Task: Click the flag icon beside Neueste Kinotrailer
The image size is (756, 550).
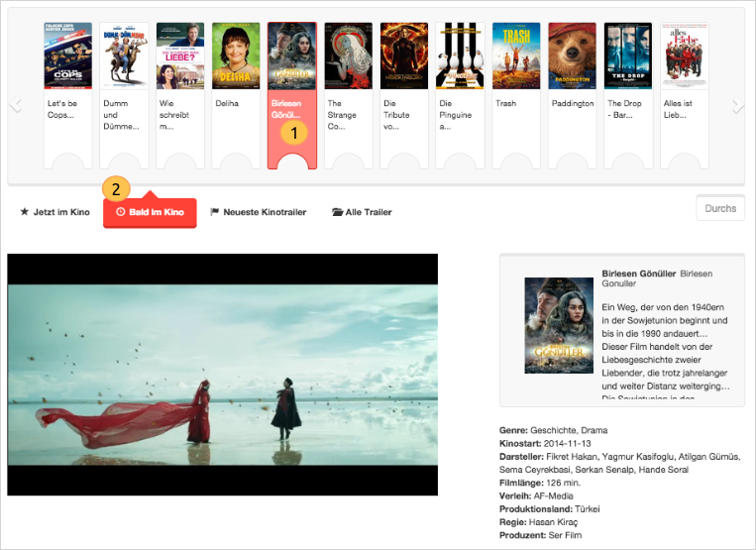Action: click(x=215, y=212)
